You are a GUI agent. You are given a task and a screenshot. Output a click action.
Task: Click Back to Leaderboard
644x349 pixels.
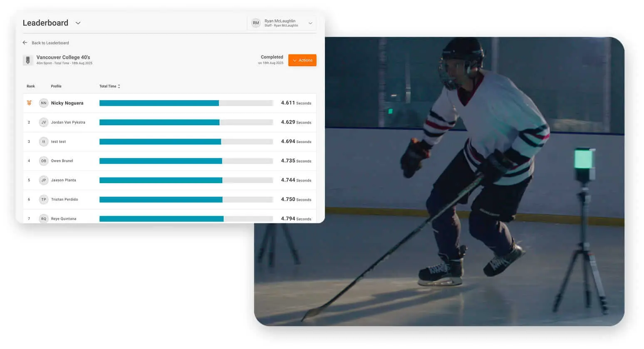50,42
